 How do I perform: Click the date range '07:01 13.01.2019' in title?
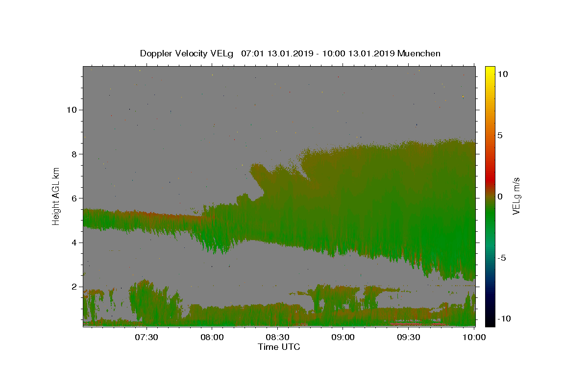[x=277, y=53]
